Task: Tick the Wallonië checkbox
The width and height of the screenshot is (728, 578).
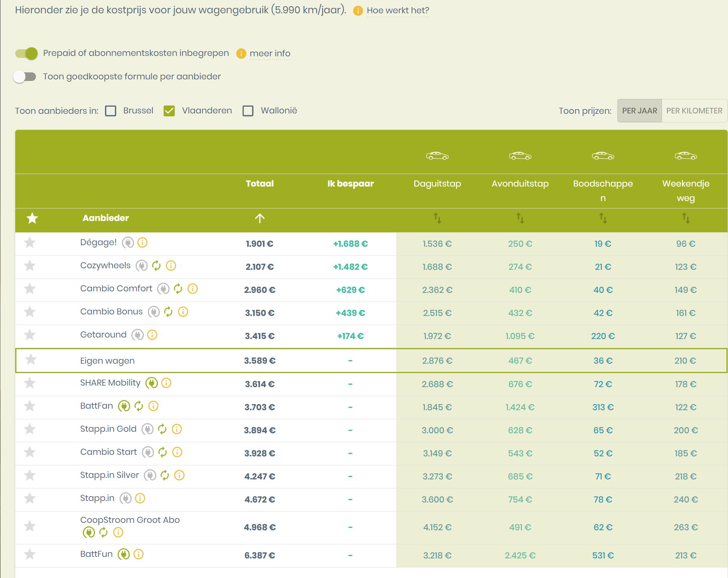Action: point(248,111)
